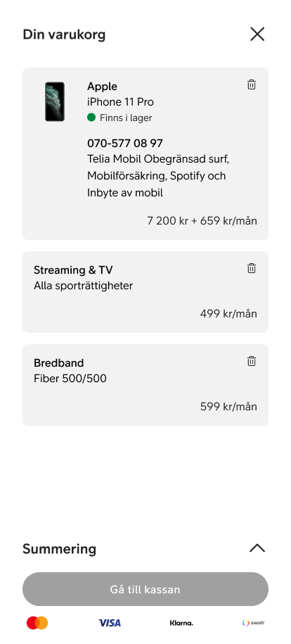The image size is (291, 644).
Task: Click the VISA payment logo
Action: click(110, 623)
